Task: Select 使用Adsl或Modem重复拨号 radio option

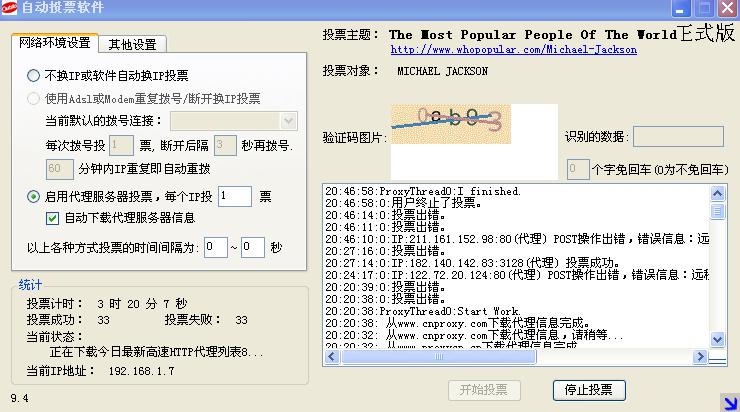Action: pos(34,98)
